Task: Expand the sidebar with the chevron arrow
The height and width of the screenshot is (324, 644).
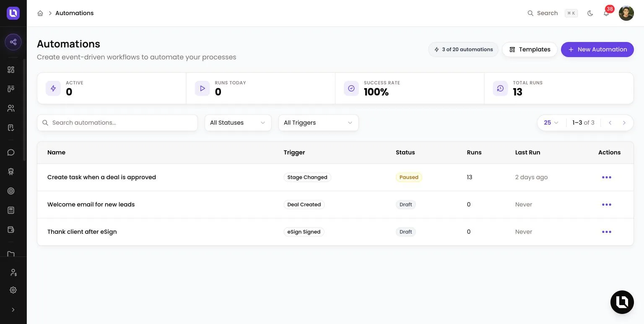Action: [x=13, y=310]
